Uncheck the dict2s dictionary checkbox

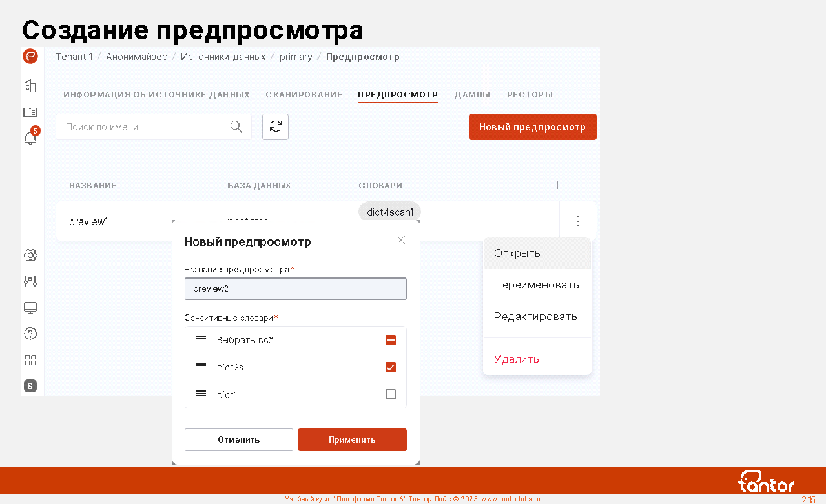point(390,367)
